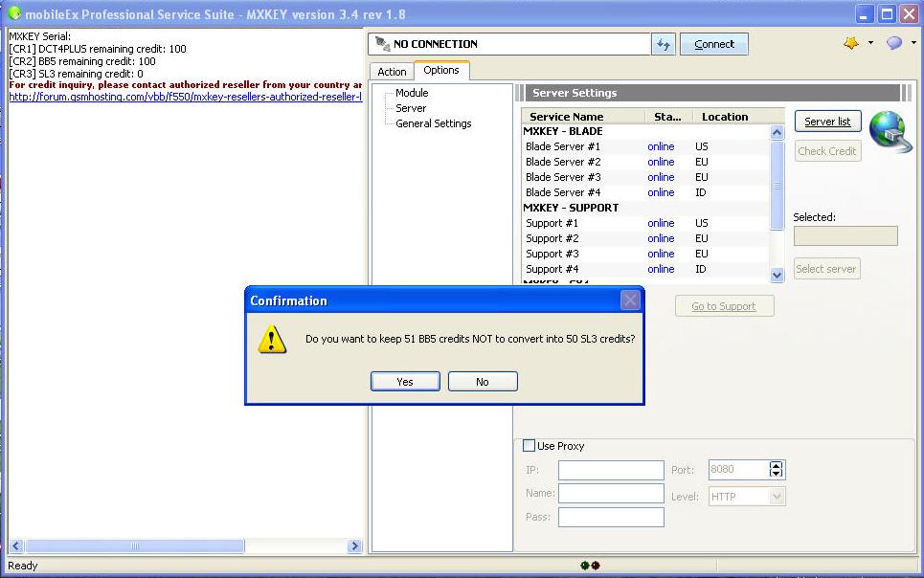Screen dimensions: 924x578
Task: Click the Check Credit button
Action: point(827,151)
